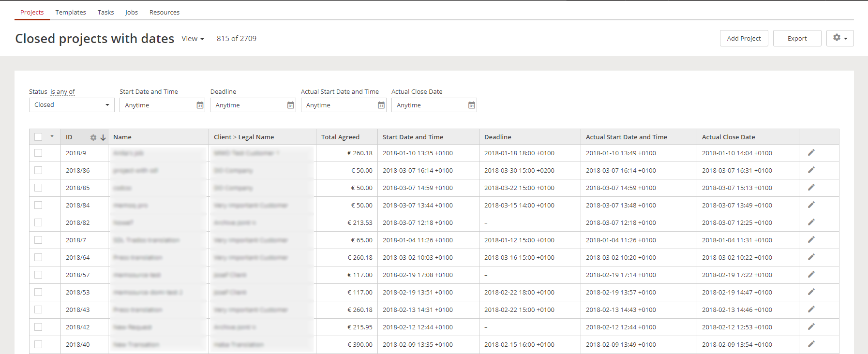Viewport: 868px width, 354px height.
Task: Open calendar picker for Deadline filter
Action: pyautogui.click(x=291, y=105)
